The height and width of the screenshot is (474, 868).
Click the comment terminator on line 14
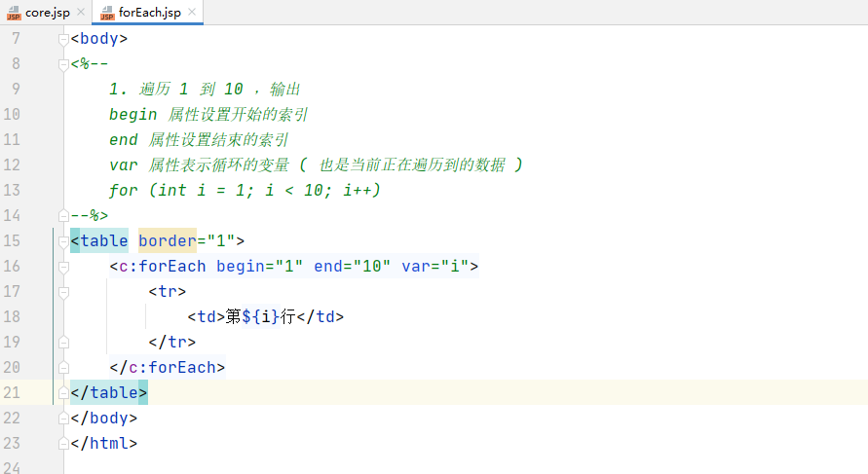[x=89, y=215]
